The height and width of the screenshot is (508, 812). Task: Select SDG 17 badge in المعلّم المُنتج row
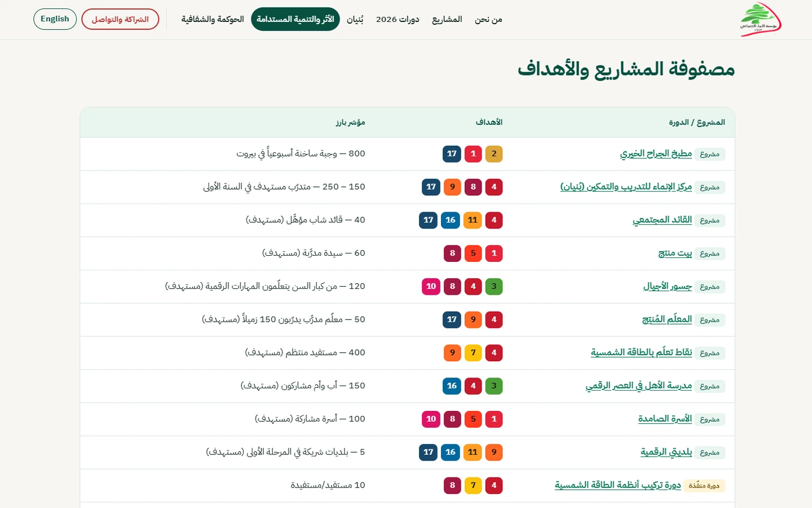click(452, 319)
